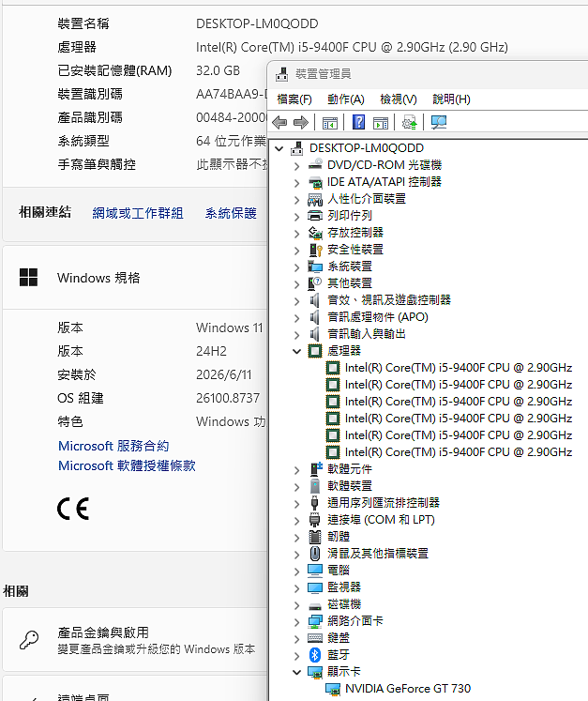The width and height of the screenshot is (588, 701).
Task: Select the 顯示卡 display adapter icon
Action: click(315, 672)
